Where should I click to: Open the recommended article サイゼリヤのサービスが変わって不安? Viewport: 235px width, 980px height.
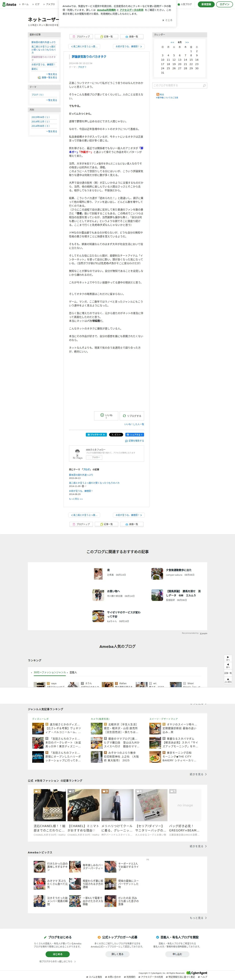[x=124, y=614]
